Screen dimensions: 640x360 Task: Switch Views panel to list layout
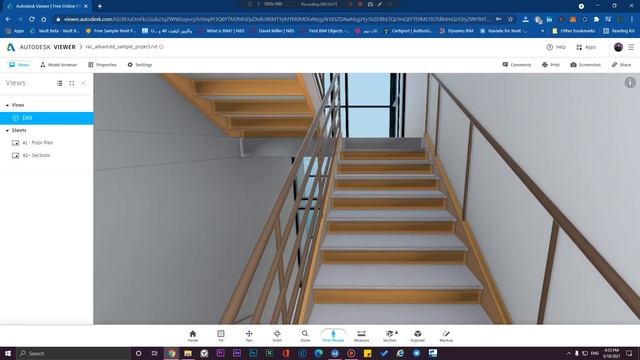point(60,83)
